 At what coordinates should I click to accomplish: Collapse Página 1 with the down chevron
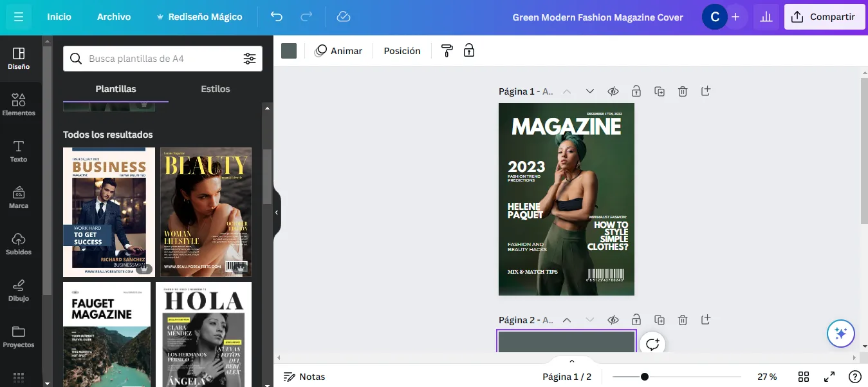coord(589,91)
